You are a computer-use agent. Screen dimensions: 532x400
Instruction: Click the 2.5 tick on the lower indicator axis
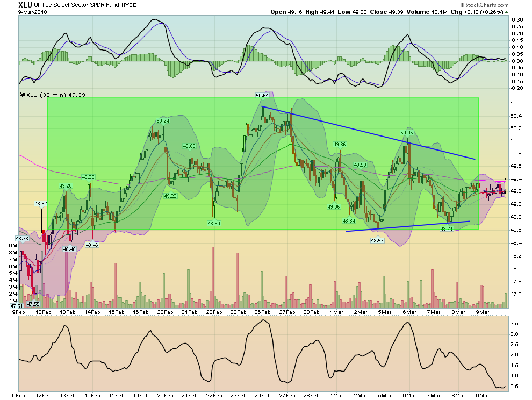pyautogui.click(x=515, y=345)
